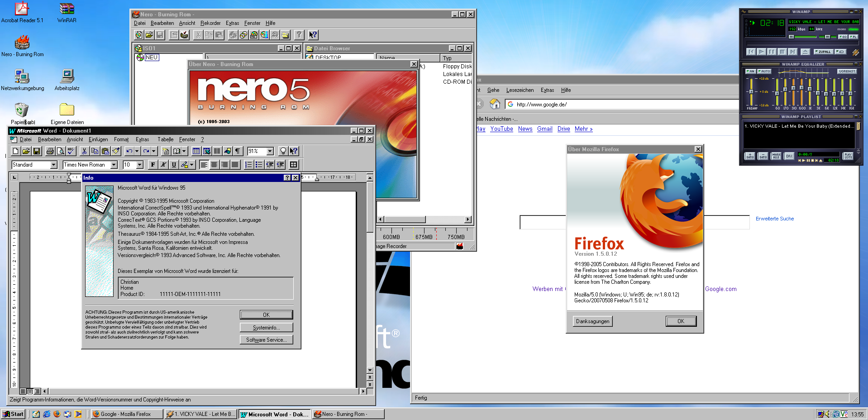
Task: Click OK in the Word Info dialog
Action: [267, 315]
